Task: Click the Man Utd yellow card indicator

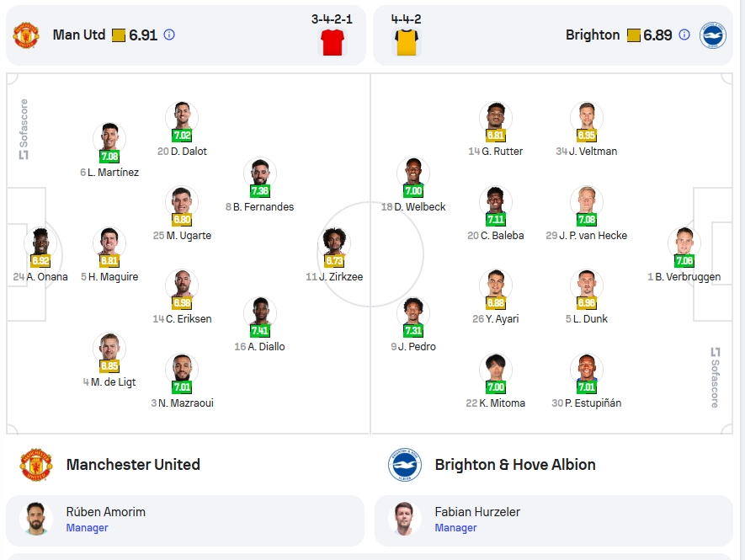Action: click(119, 35)
